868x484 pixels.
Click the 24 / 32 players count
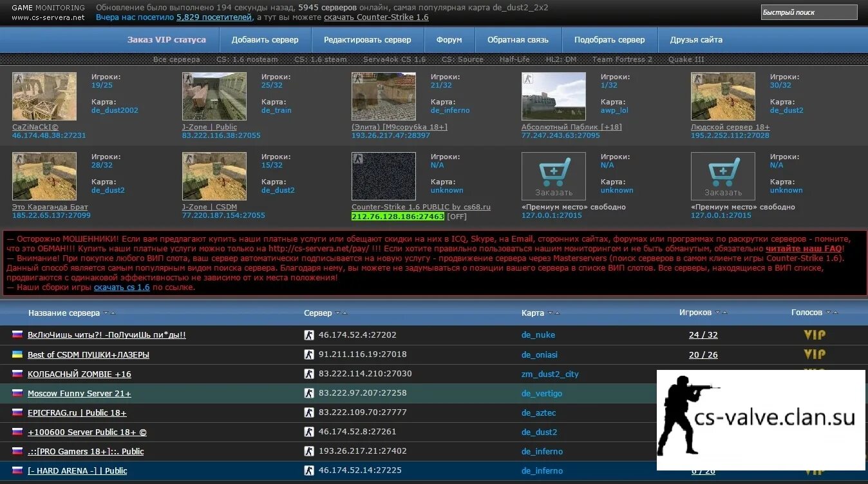click(703, 335)
